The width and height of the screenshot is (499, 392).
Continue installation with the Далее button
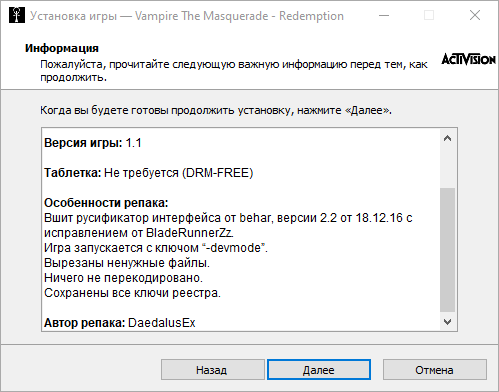click(319, 370)
